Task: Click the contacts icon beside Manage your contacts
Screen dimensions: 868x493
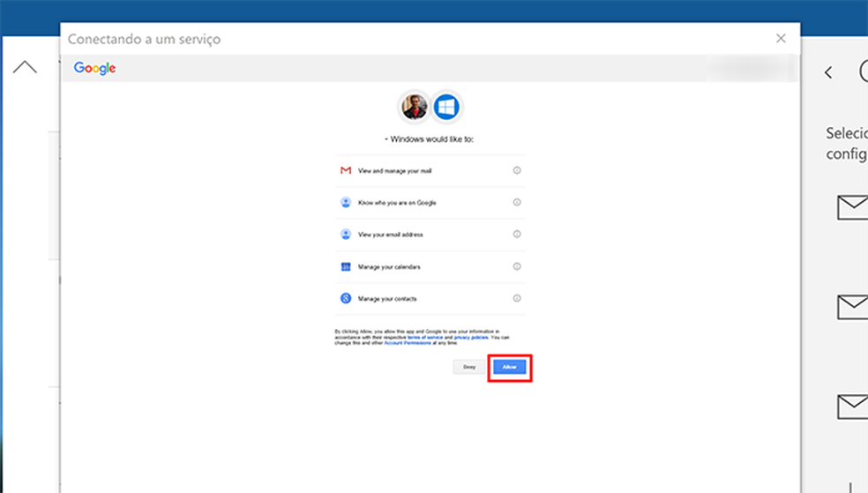Action: coord(346,298)
